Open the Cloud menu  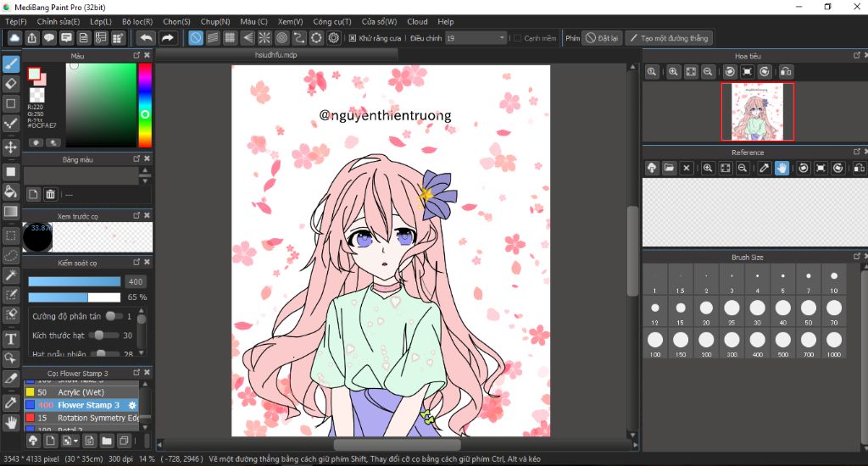click(x=417, y=21)
